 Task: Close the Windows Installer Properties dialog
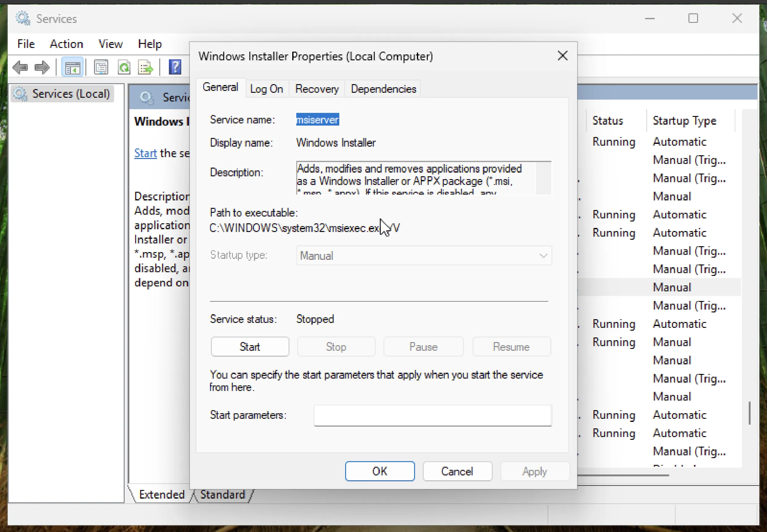[x=563, y=56]
